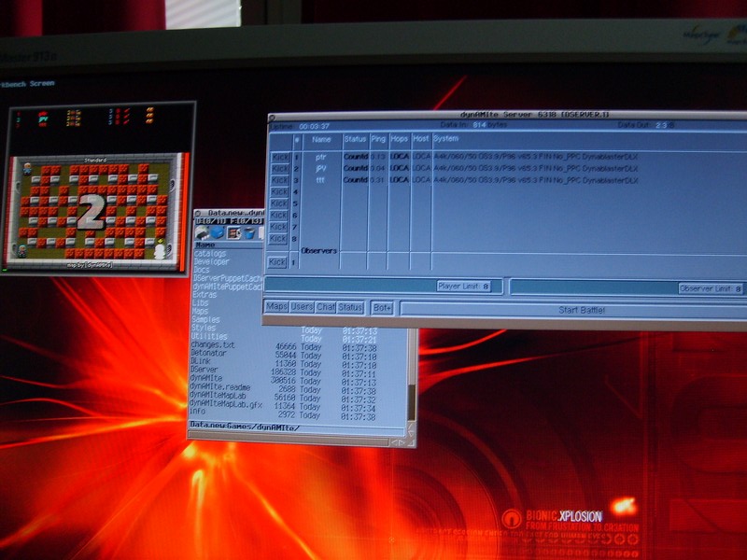Click the System column header
Screen dimensions: 747x560
(446, 138)
